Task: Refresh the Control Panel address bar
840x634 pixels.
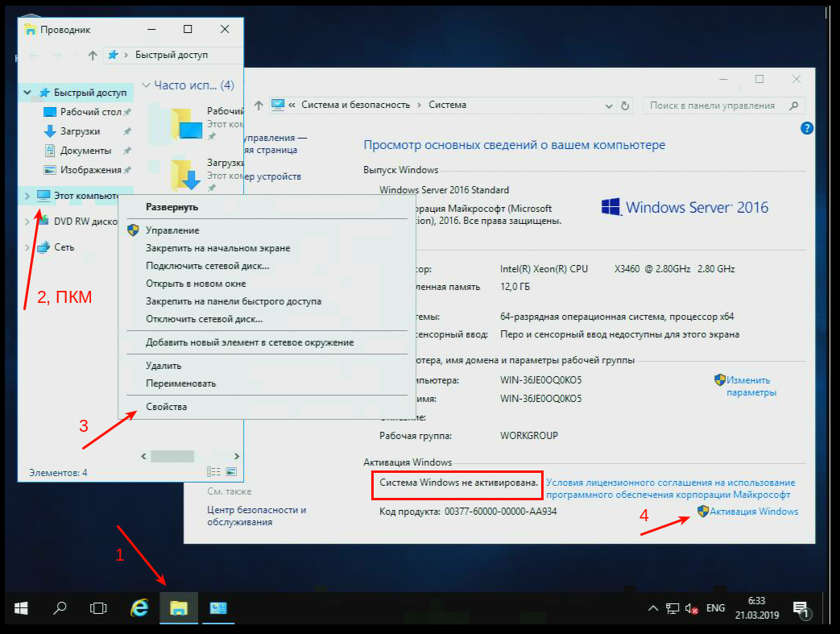Action: 625,106
